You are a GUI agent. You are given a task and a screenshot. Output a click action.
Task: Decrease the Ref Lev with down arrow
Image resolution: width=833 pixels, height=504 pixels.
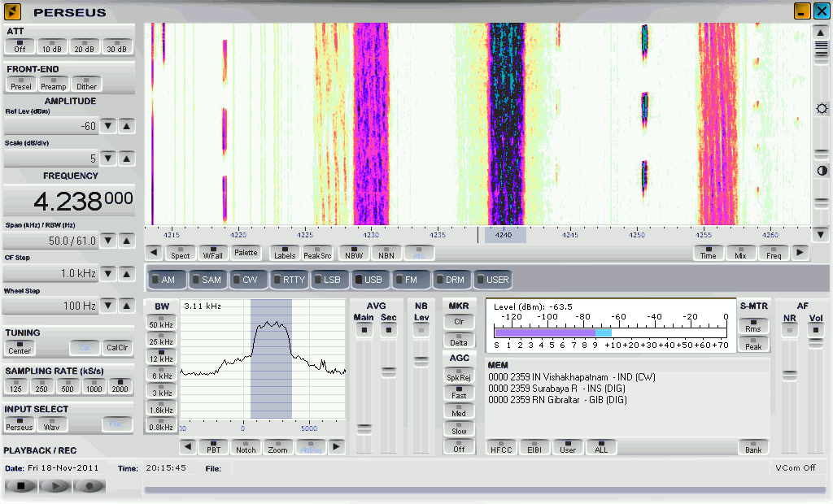(x=108, y=126)
